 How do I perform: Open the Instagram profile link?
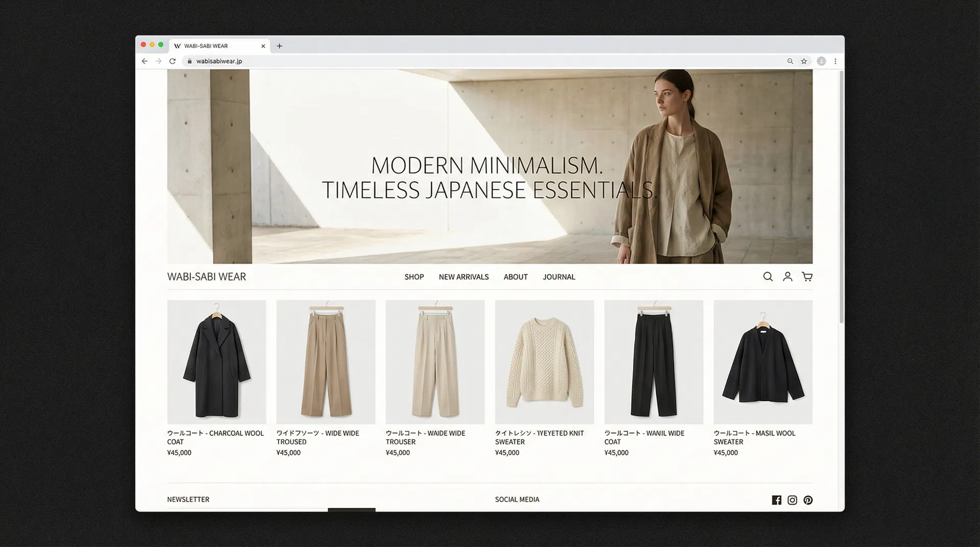(792, 500)
